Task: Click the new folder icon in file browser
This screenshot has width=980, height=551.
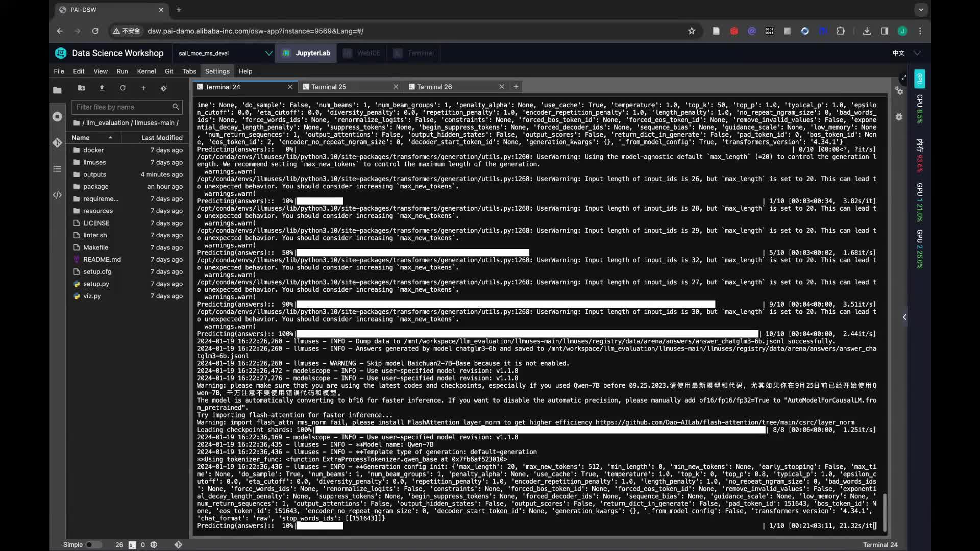Action: [81, 88]
